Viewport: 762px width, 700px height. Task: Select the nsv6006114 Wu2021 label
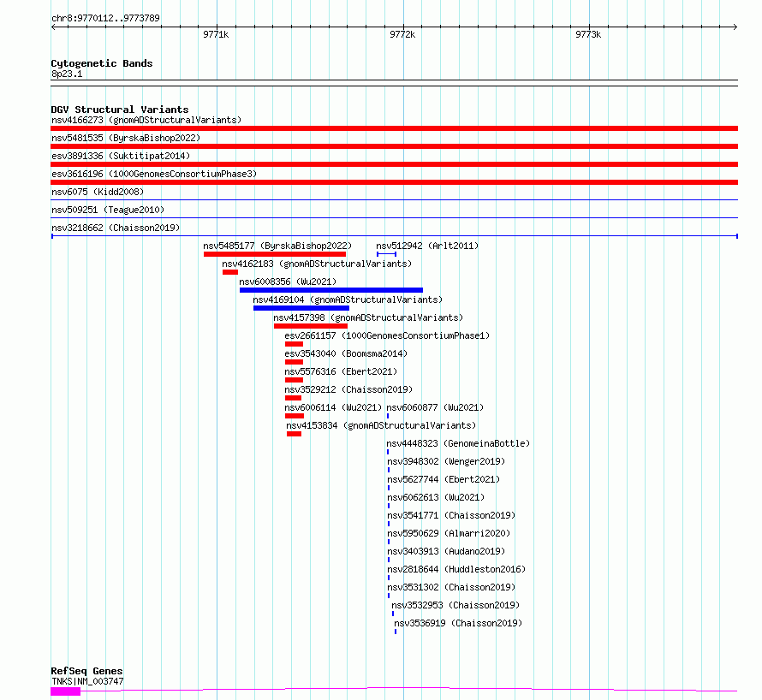(x=333, y=407)
